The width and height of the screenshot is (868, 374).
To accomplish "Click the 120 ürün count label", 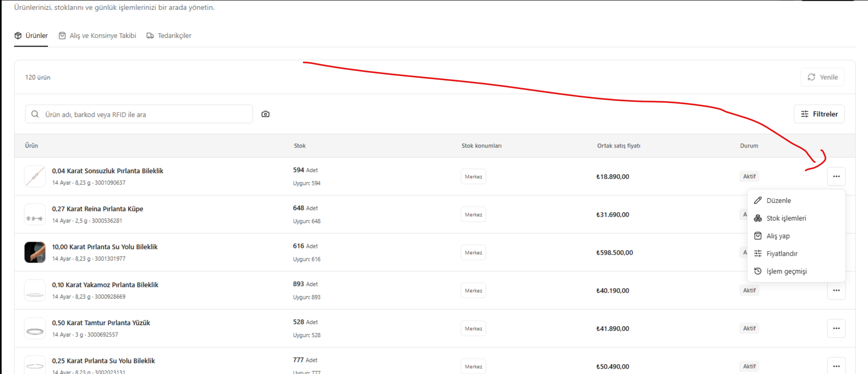I will [x=38, y=78].
